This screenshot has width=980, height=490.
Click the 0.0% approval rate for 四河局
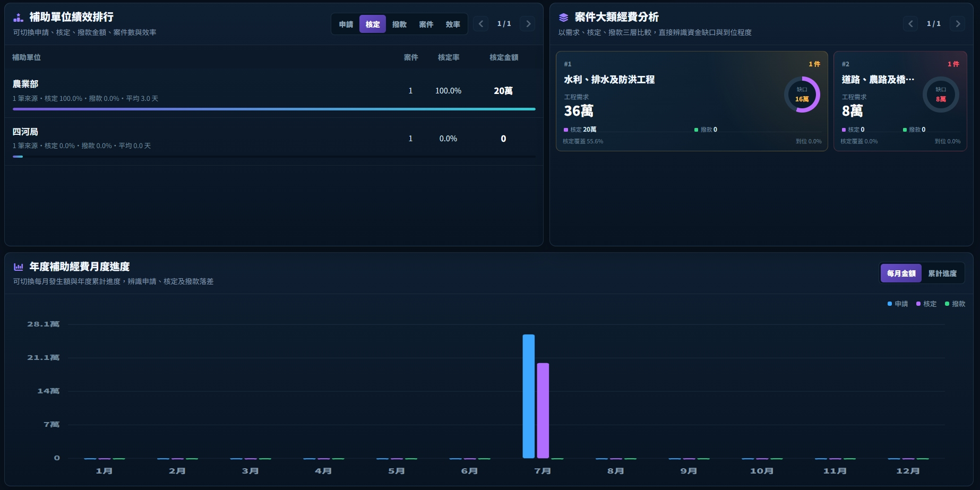[448, 139]
